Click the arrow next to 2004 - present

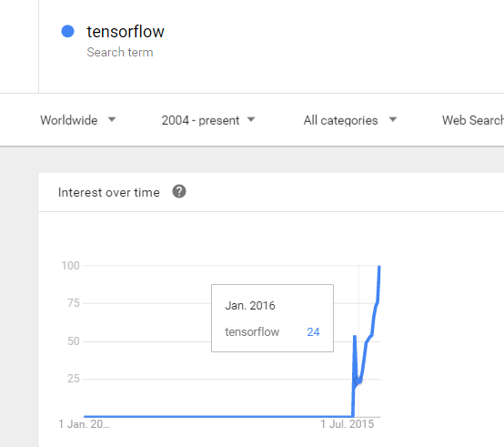[251, 119]
